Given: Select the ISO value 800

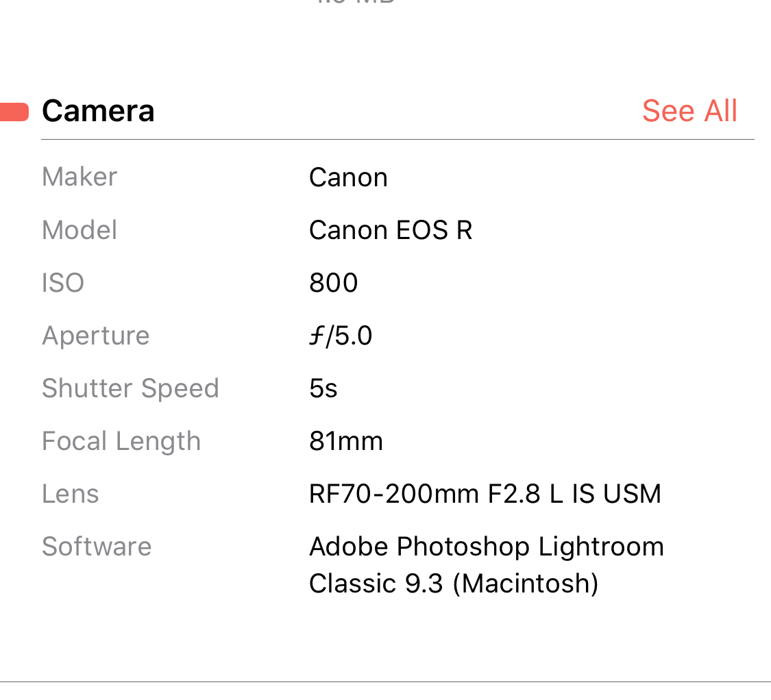Looking at the screenshot, I should (334, 283).
